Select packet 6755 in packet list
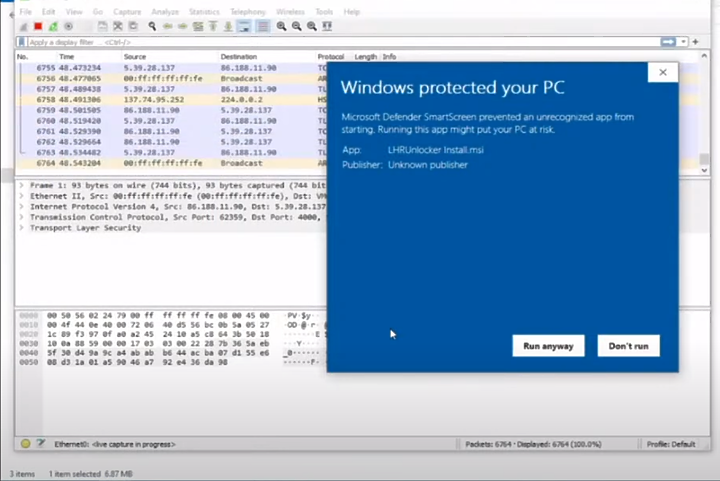Image resolution: width=720 pixels, height=481 pixels. point(171,68)
